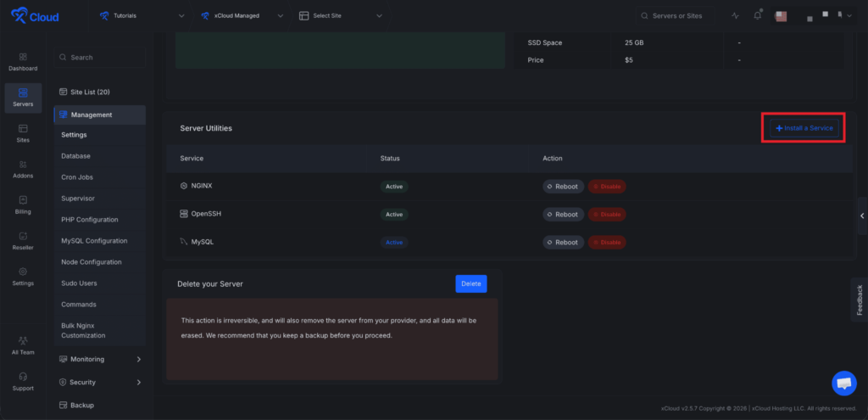Open the Settings submenu item
The width and height of the screenshot is (868, 420).
[x=100, y=135]
